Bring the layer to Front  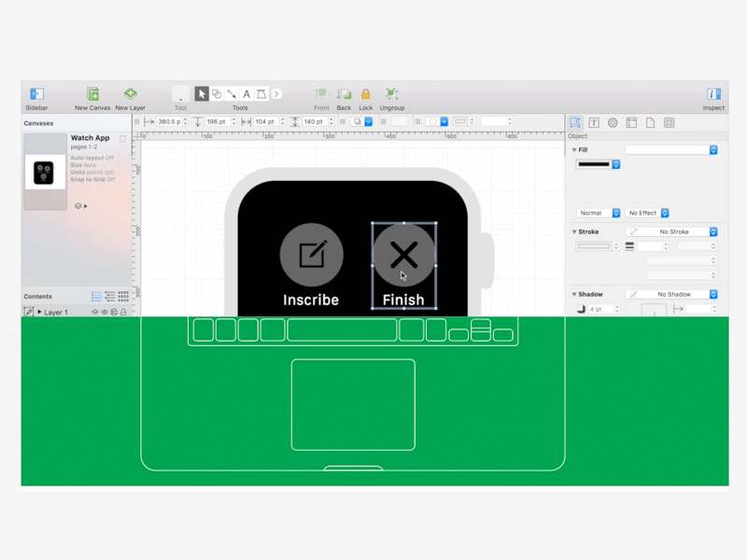click(321, 93)
